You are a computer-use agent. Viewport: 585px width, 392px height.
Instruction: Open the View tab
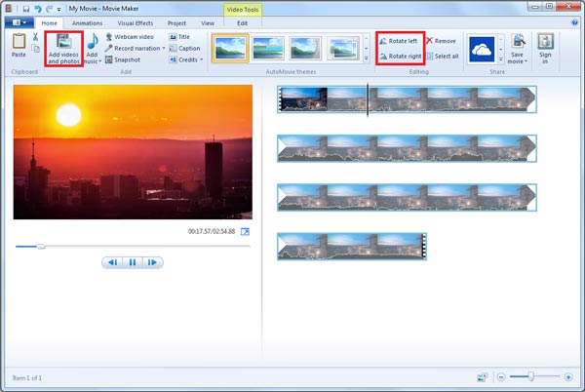[208, 23]
